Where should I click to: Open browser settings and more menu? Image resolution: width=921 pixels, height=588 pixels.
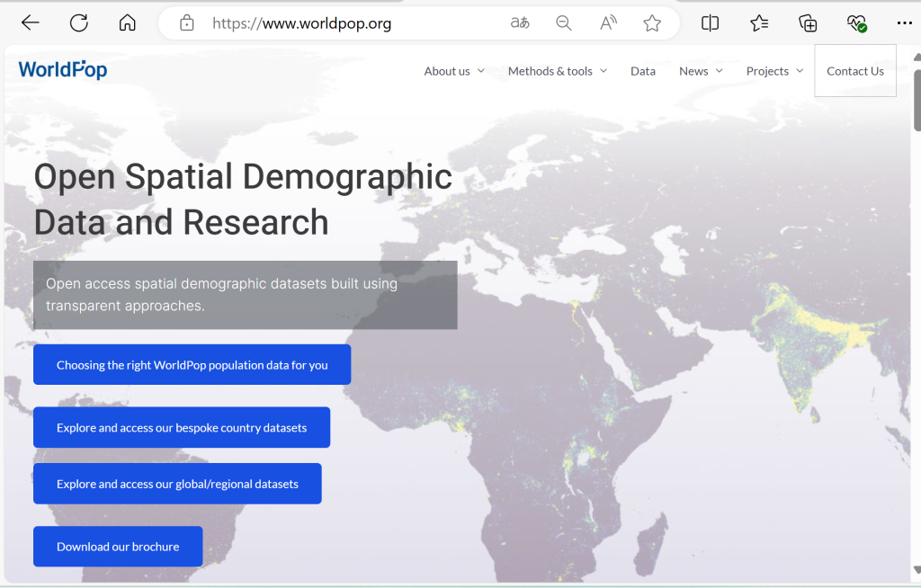[x=903, y=23]
